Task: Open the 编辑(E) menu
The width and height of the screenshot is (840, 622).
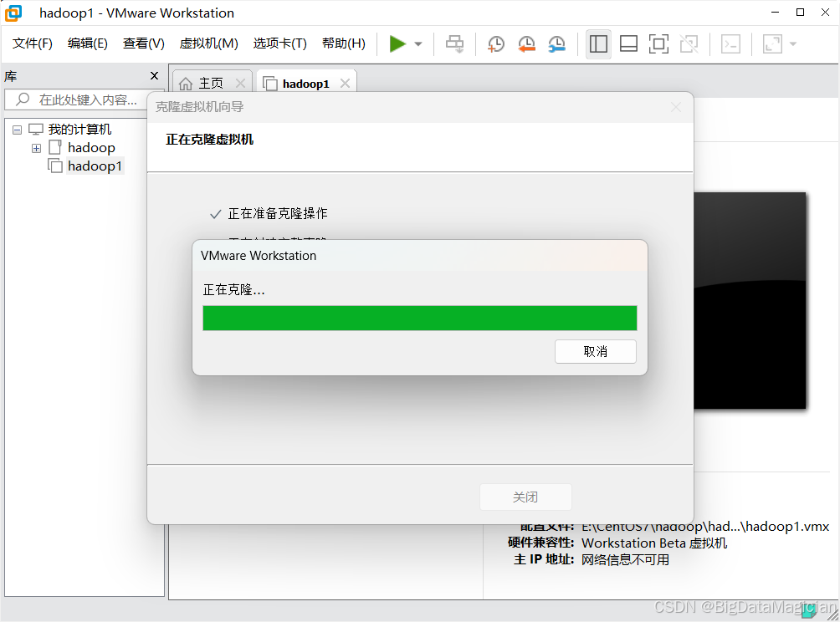Action: tap(88, 43)
